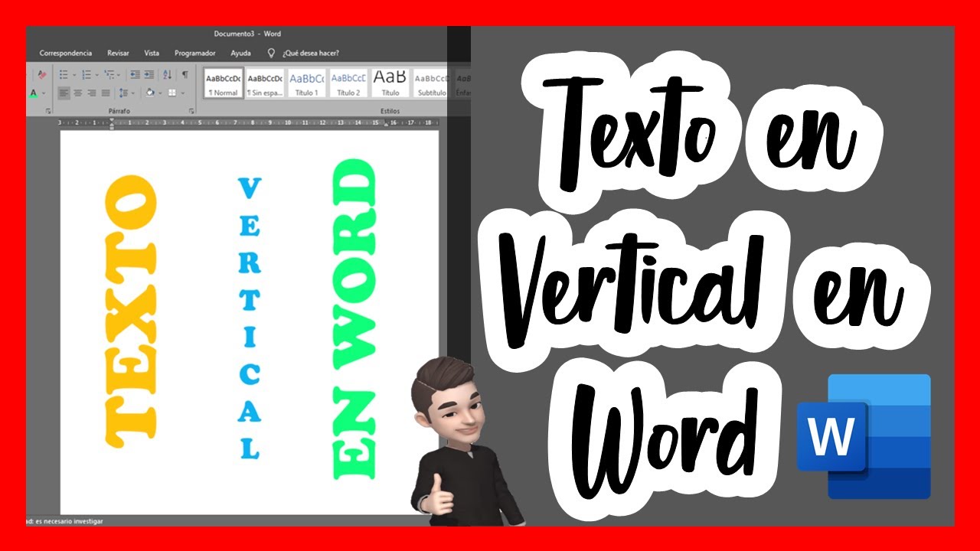Decrease the paragraph indent

(135, 75)
